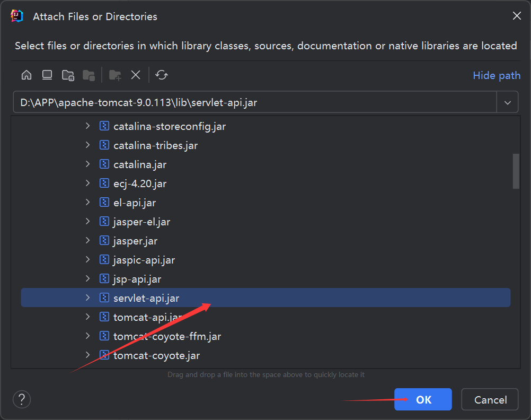Screen dimensions: 531x420
Task: Expand jaspic-api.jar tree node
Action: pyautogui.click(x=88, y=260)
